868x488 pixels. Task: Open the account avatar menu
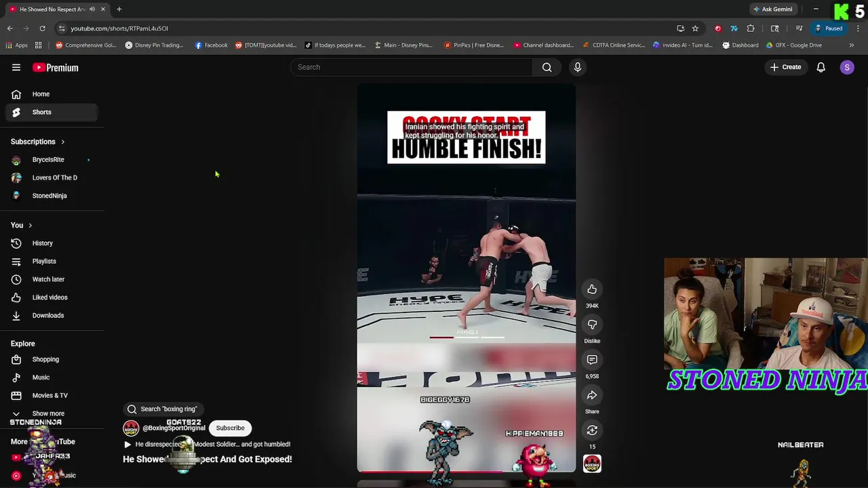click(x=847, y=67)
